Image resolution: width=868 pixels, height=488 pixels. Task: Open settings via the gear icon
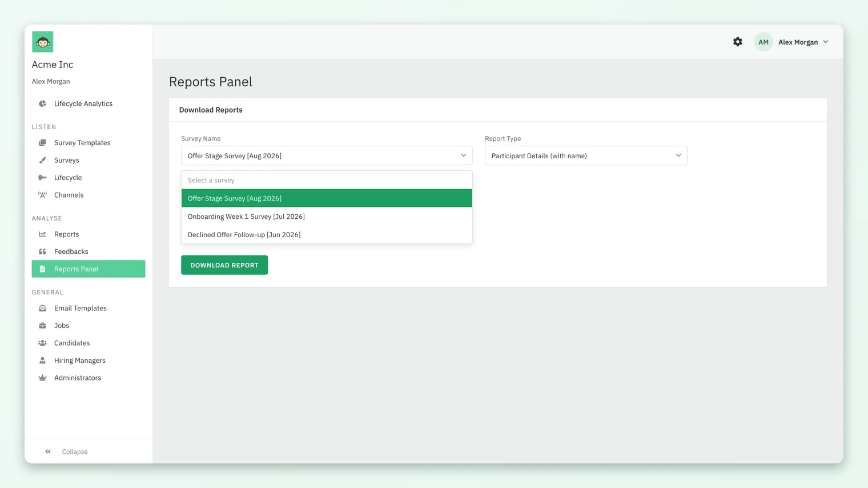coord(738,42)
